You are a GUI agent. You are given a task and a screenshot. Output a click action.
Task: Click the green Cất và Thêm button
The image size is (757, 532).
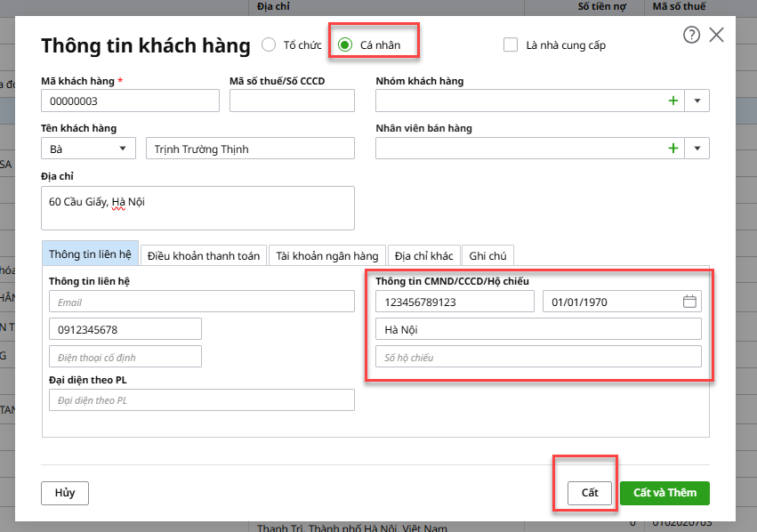pos(665,493)
